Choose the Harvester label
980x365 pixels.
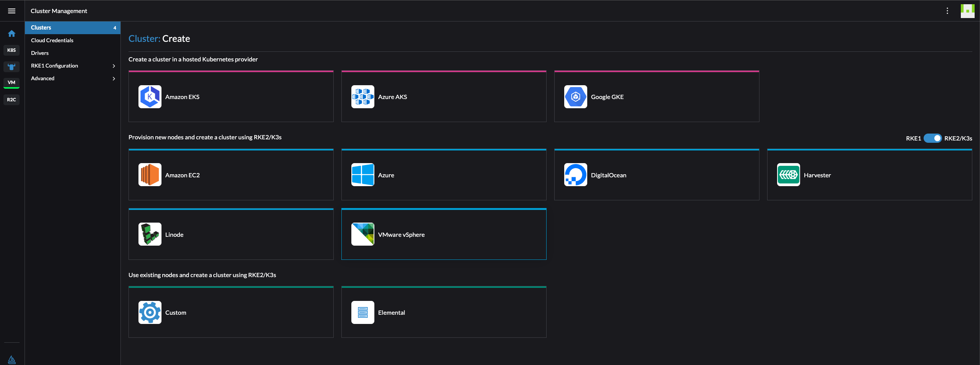click(817, 175)
